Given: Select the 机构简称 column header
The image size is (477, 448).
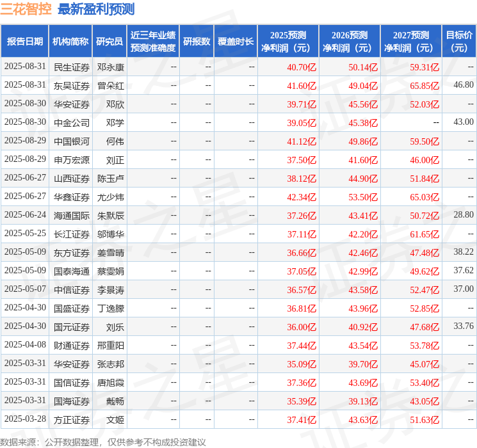Looking at the screenshot, I should tap(70, 42).
